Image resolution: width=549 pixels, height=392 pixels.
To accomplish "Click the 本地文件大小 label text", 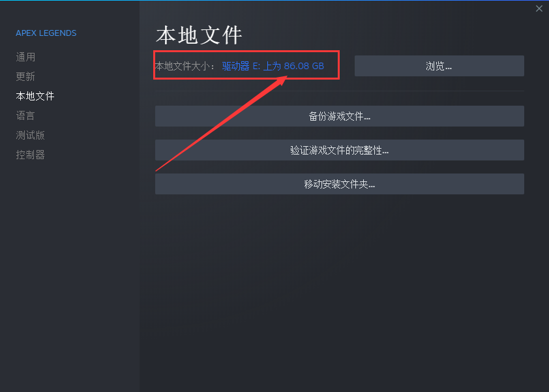I will pyautogui.click(x=182, y=66).
